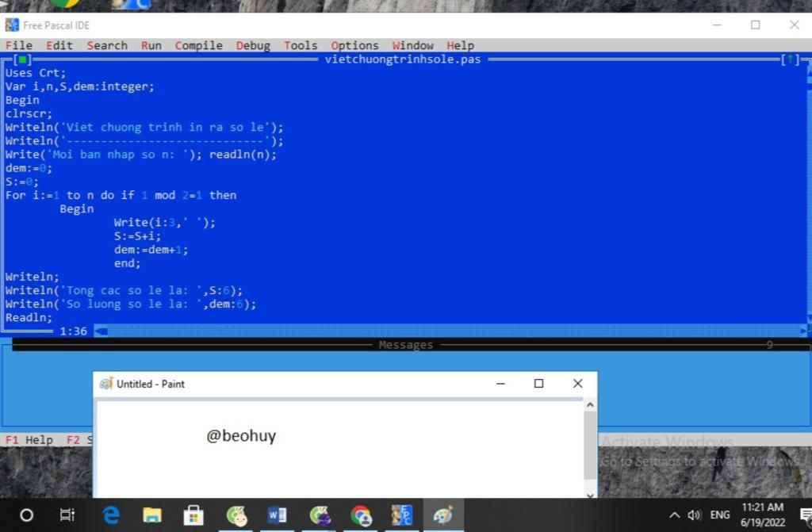
Task: Switch to Google Chrome on the taskbar
Action: (x=361, y=515)
